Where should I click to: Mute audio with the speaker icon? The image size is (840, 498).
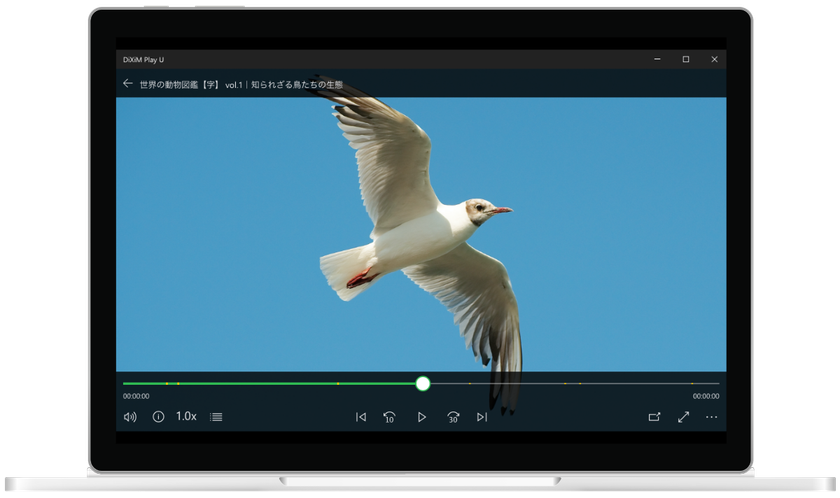[x=130, y=417]
